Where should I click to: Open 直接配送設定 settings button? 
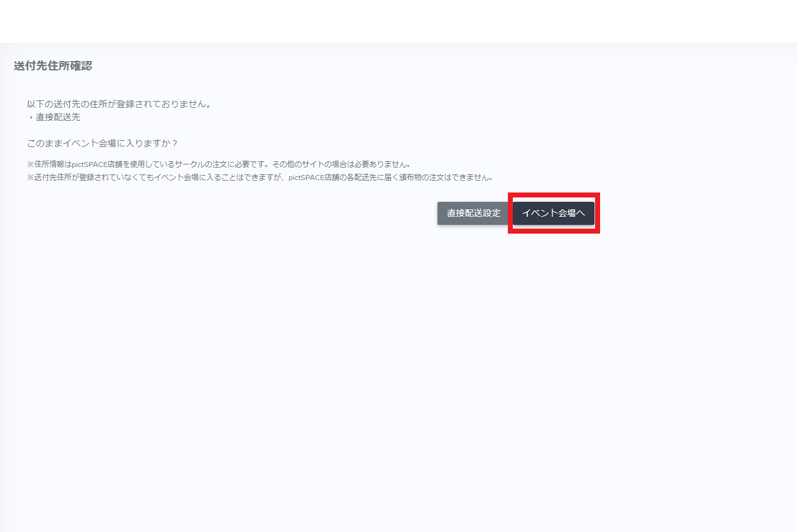pos(474,213)
